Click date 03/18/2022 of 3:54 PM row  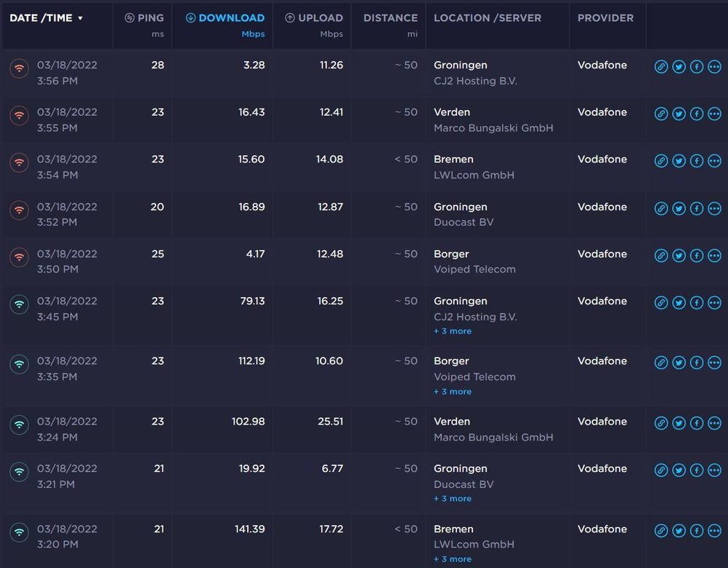pyautogui.click(x=67, y=159)
